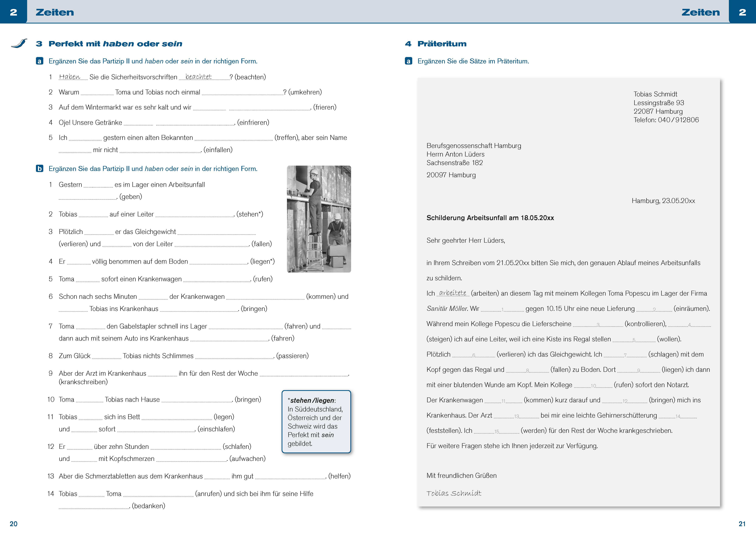Click letter blank number 3 before '(kontrollieren)'
756x535 pixels.
598,324
